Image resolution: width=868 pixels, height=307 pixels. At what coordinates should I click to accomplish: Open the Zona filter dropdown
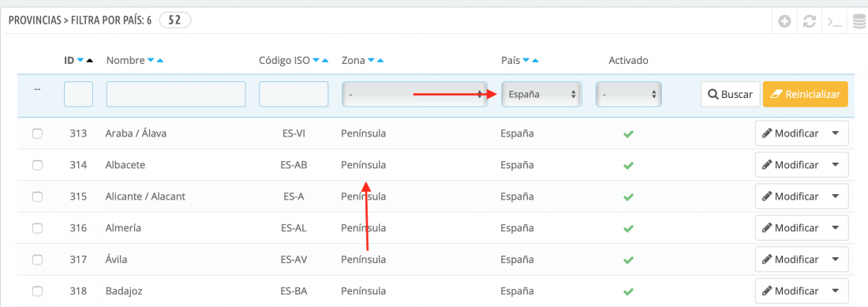[414, 95]
